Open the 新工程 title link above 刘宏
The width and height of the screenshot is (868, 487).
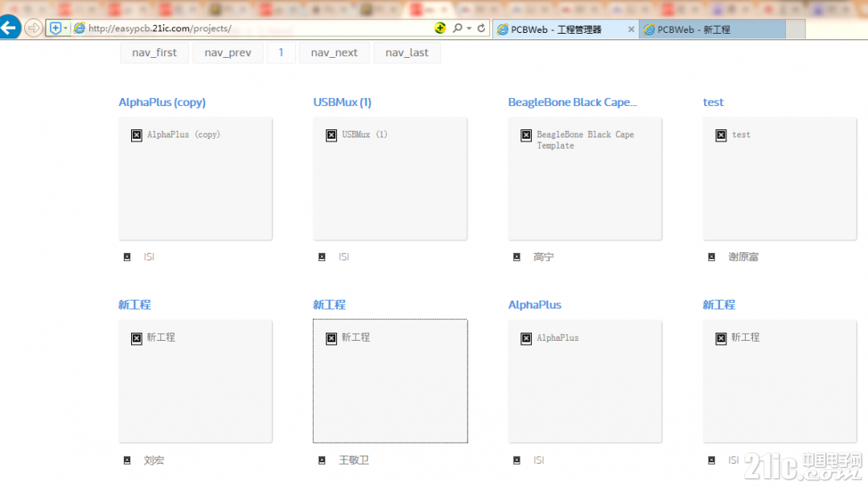(134, 305)
